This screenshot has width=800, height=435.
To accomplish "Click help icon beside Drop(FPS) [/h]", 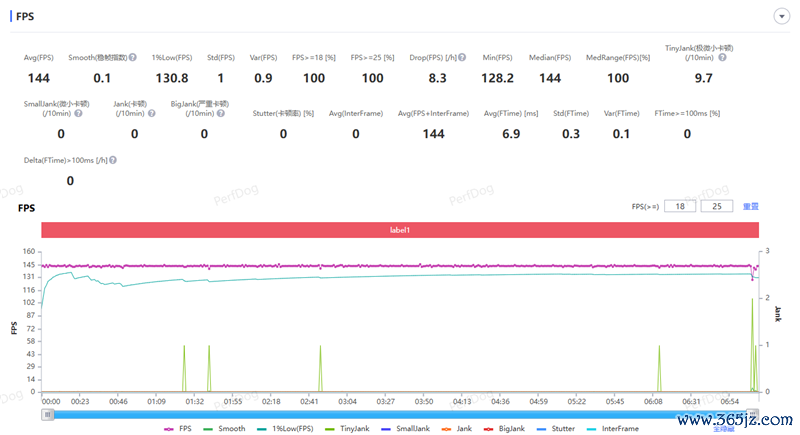I will (x=462, y=58).
